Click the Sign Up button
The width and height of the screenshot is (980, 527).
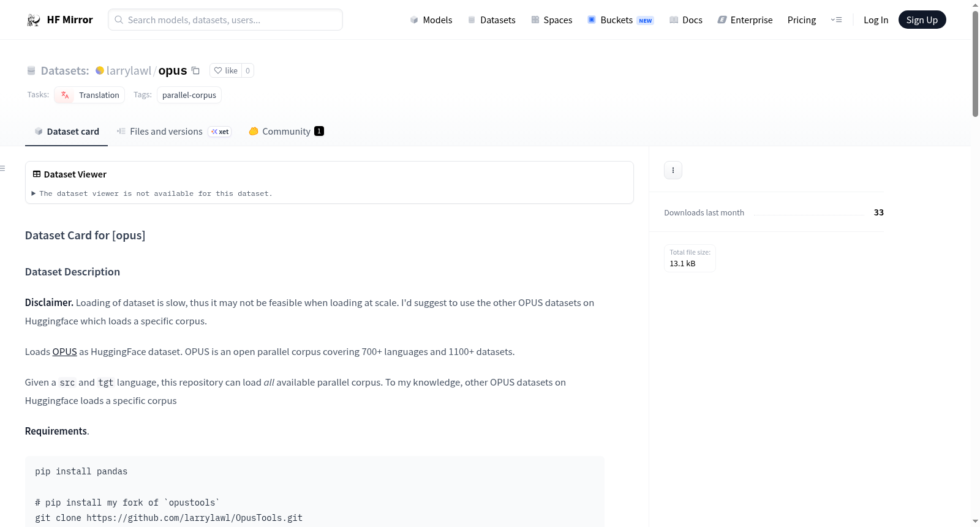coord(922,20)
